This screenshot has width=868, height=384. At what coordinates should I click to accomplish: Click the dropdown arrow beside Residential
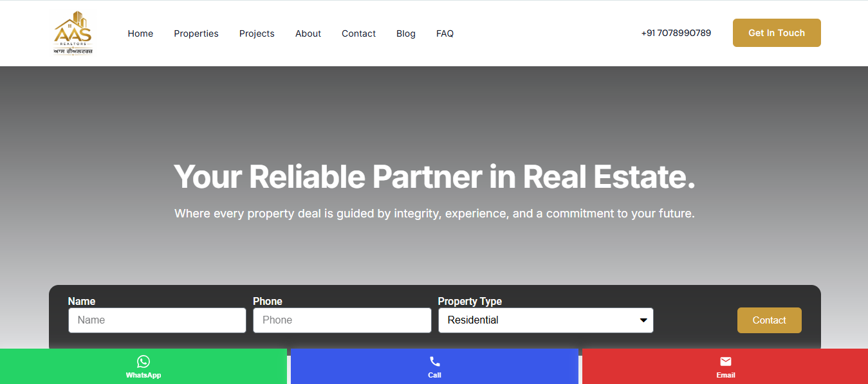pyautogui.click(x=643, y=320)
